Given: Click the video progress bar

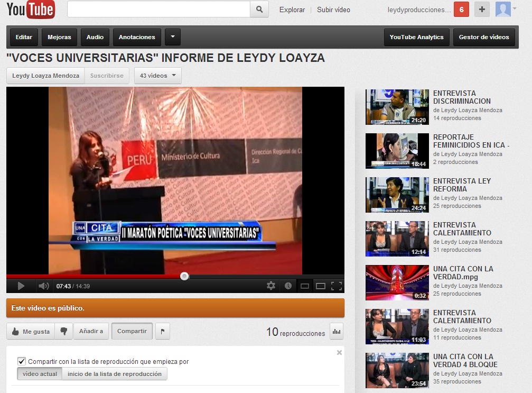Looking at the screenshot, I should coord(184,276).
